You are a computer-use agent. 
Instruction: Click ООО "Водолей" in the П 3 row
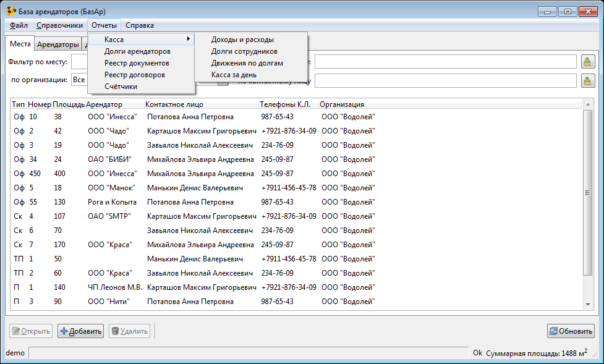click(x=348, y=302)
